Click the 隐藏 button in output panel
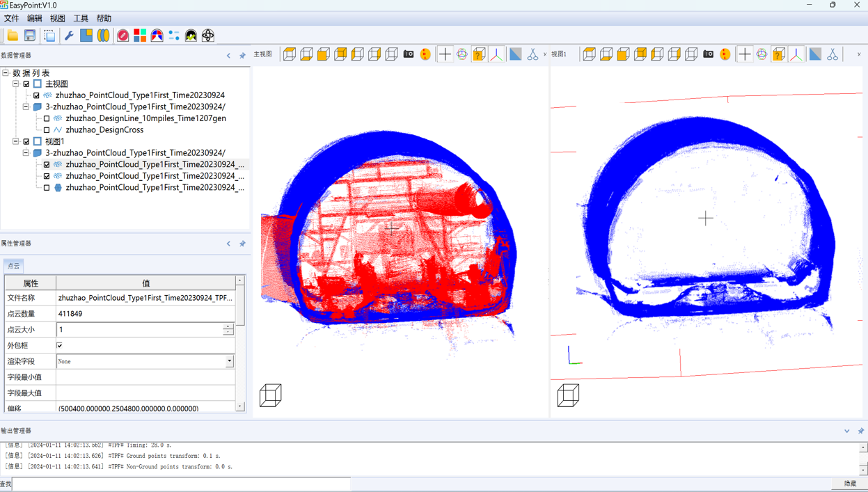The width and height of the screenshot is (868, 492). pos(850,484)
